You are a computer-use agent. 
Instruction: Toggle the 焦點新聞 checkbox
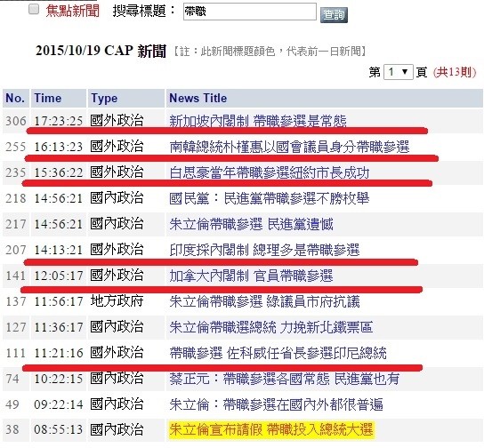pos(34,9)
